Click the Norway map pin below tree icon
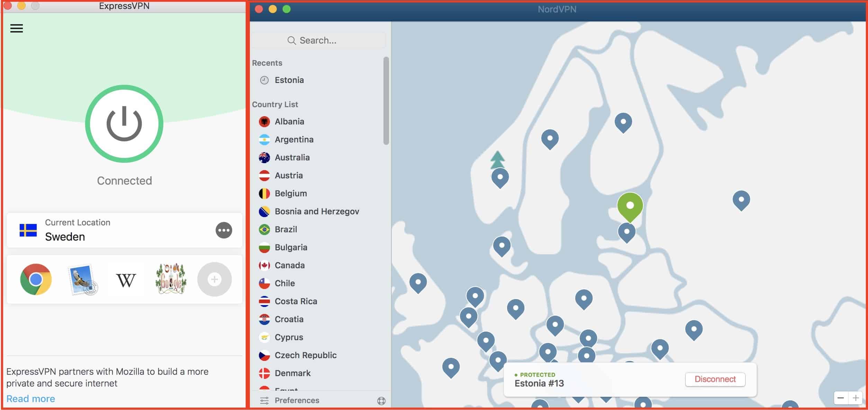The image size is (868, 410). pos(500,178)
